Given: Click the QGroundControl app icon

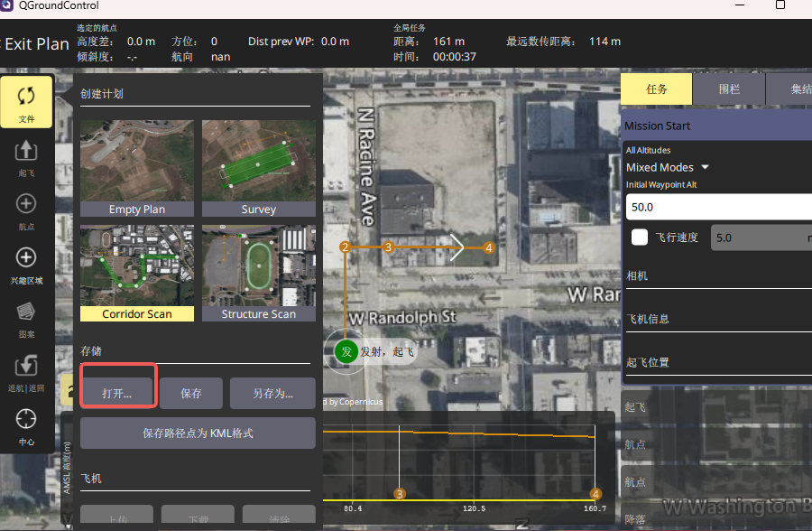Looking at the screenshot, I should click(x=6, y=5).
